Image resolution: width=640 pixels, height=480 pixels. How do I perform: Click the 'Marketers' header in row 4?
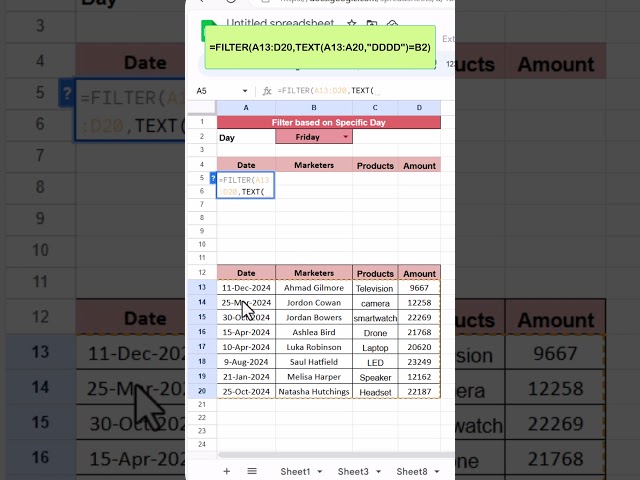(314, 165)
